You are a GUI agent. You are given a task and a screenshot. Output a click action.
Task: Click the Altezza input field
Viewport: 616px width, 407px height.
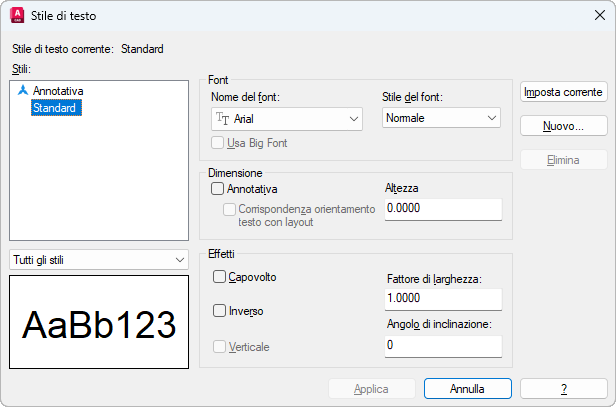coord(442,208)
